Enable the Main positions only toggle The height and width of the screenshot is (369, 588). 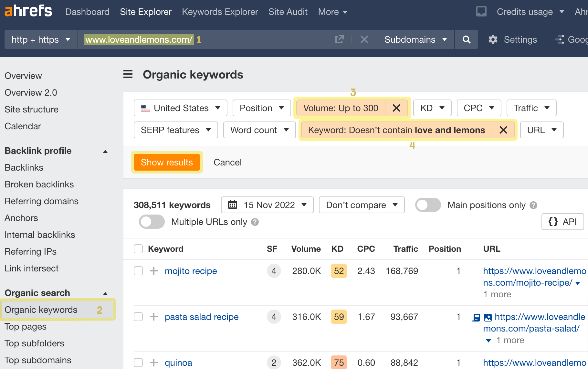pos(428,205)
